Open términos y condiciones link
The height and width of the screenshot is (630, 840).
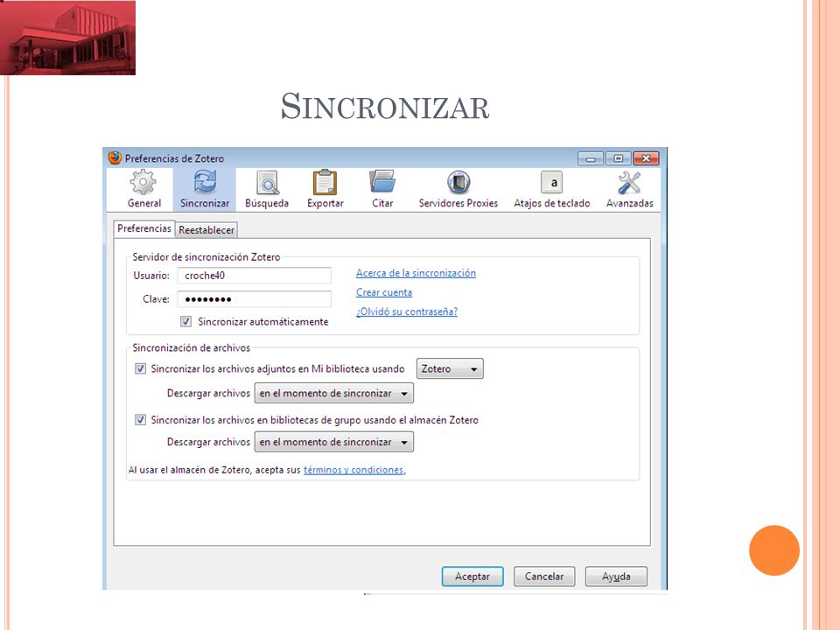point(353,470)
